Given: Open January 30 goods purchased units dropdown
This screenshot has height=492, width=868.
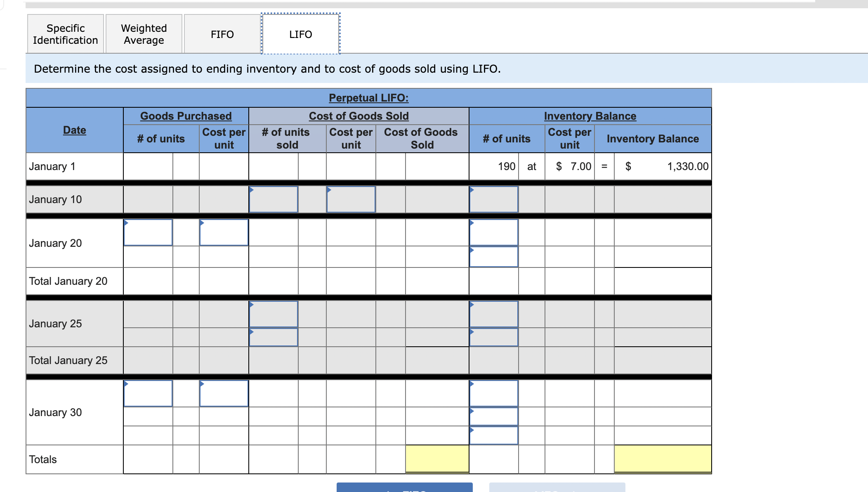Looking at the screenshot, I should [148, 393].
